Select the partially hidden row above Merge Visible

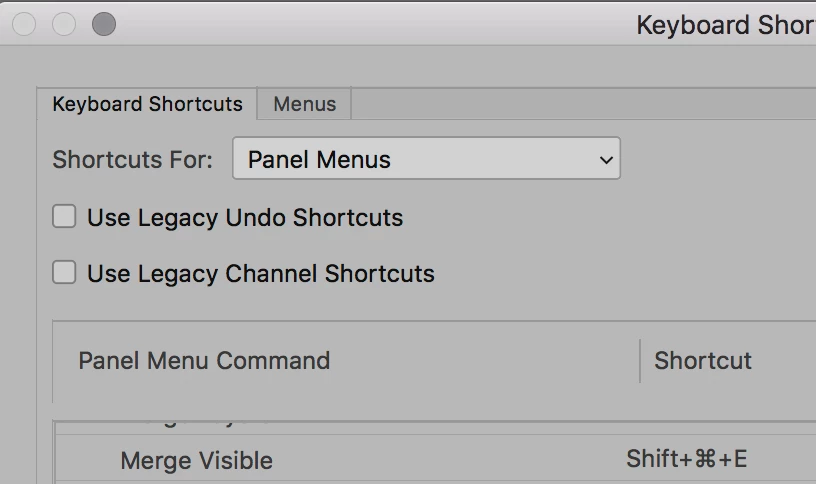196,426
